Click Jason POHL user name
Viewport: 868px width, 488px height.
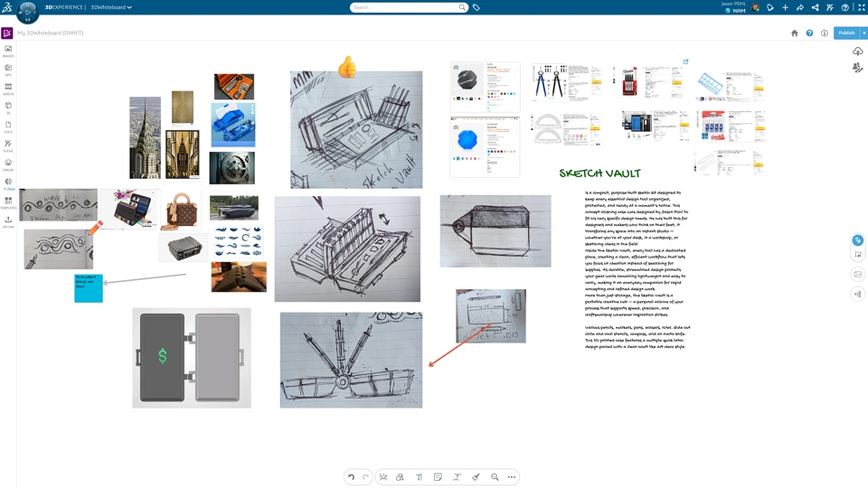click(x=733, y=4)
